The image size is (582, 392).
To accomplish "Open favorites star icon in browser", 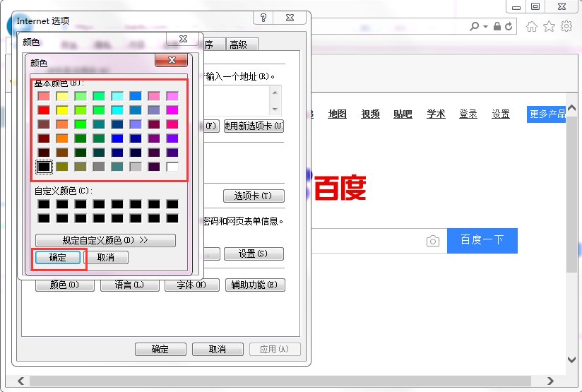I will (549, 26).
